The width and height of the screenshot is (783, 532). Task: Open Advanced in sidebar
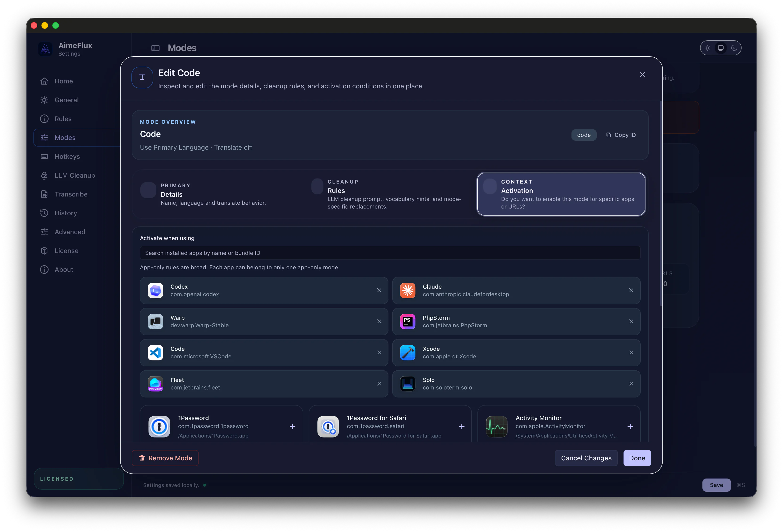70,232
